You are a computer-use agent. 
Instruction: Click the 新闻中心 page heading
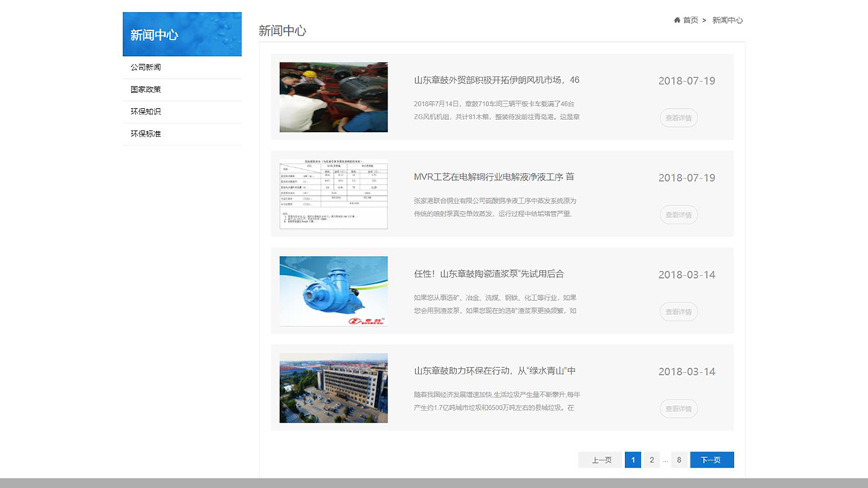pyautogui.click(x=282, y=31)
